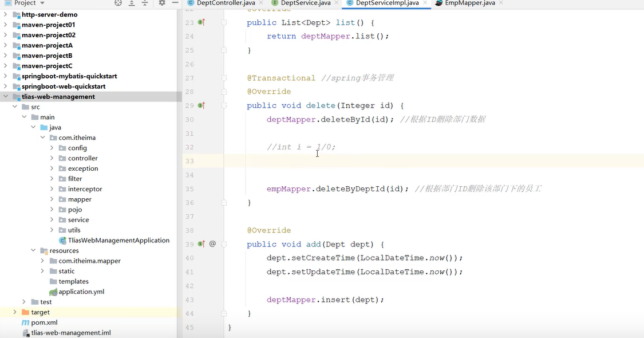The width and height of the screenshot is (644, 338).
Task: Expand the maven-projectB module
Action: (5, 56)
